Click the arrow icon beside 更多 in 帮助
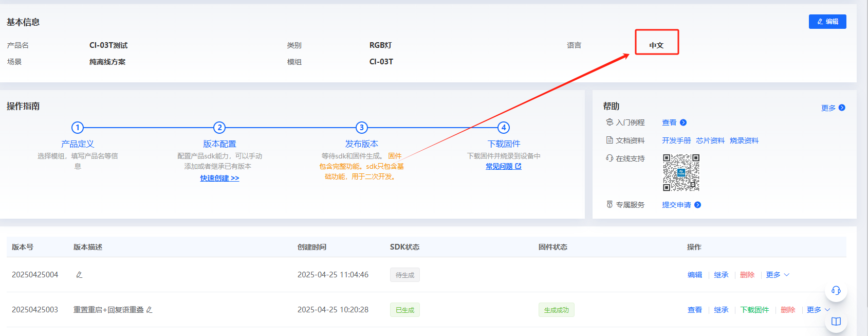Image resolution: width=868 pixels, height=336 pixels. (x=842, y=108)
